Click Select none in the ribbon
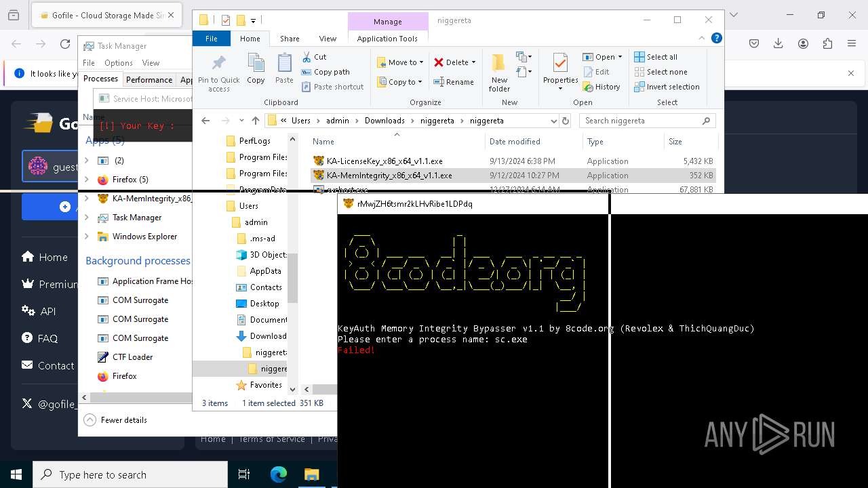868x488 pixels. [x=660, y=72]
